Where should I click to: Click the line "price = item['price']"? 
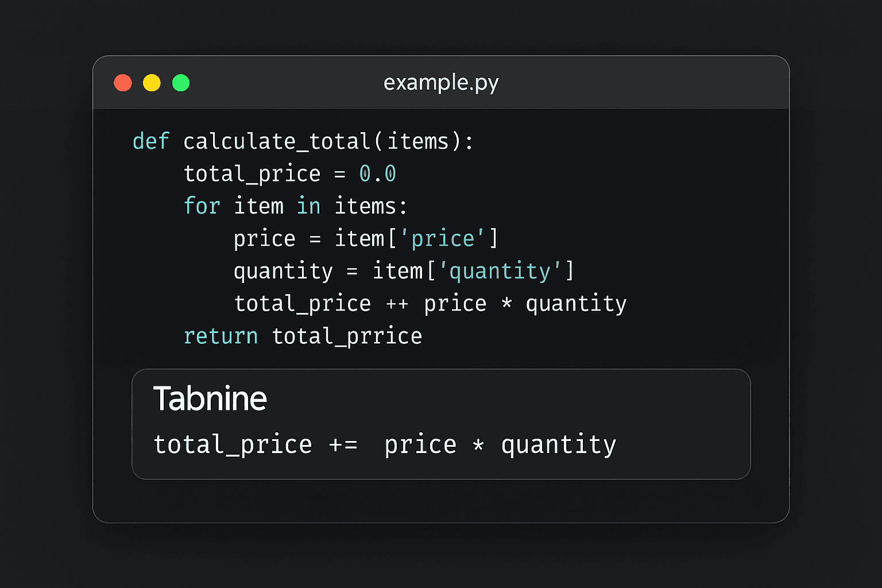(366, 238)
